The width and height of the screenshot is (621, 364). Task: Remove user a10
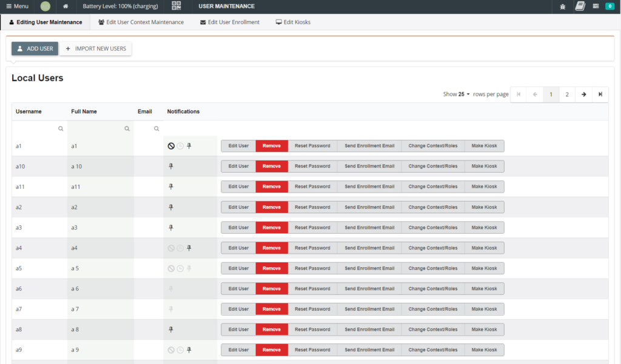272,166
